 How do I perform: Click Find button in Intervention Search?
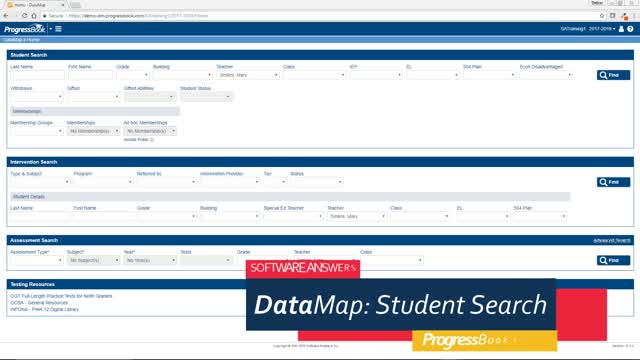(613, 182)
